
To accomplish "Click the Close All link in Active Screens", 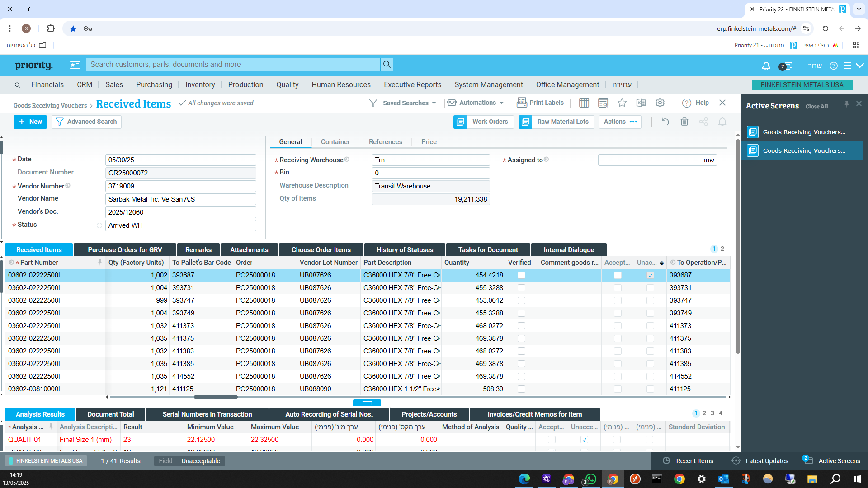I will [x=816, y=107].
